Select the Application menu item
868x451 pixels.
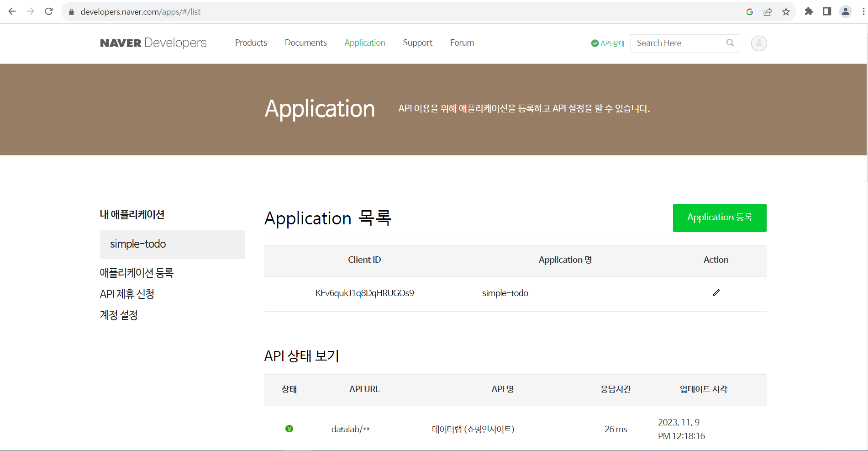point(365,43)
